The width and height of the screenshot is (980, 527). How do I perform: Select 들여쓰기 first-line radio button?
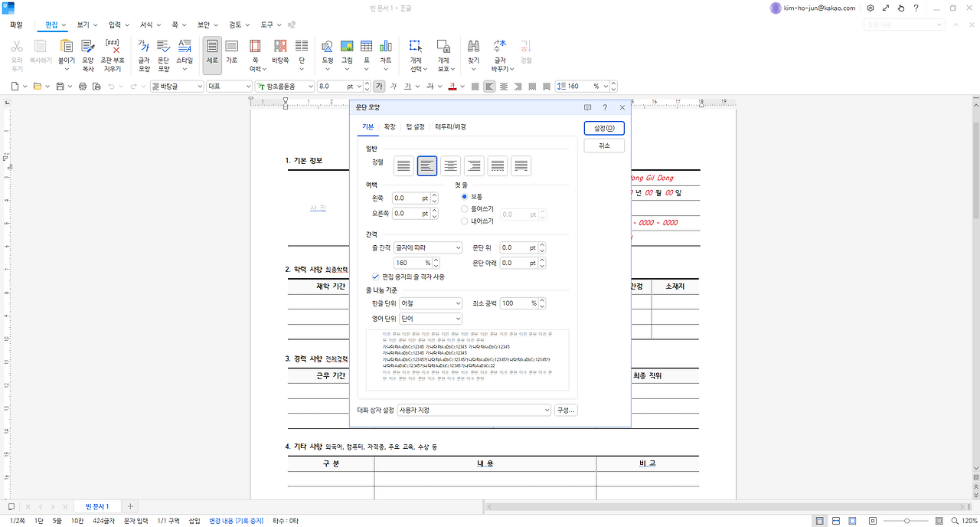coord(464,208)
